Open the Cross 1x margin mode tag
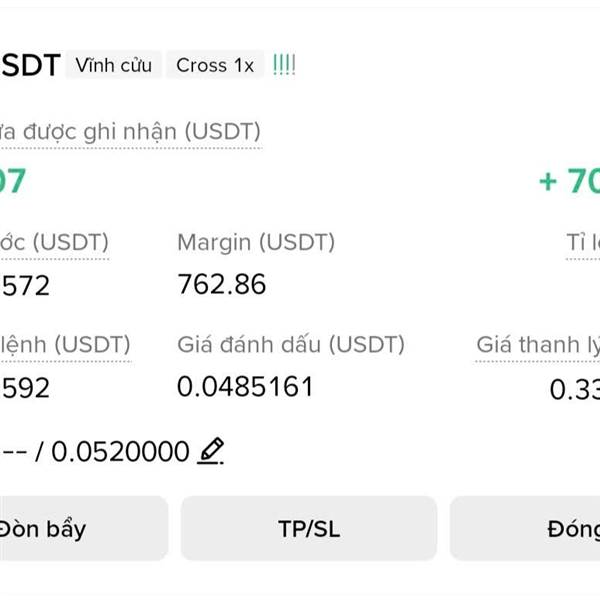The height and width of the screenshot is (600, 600). tap(215, 65)
